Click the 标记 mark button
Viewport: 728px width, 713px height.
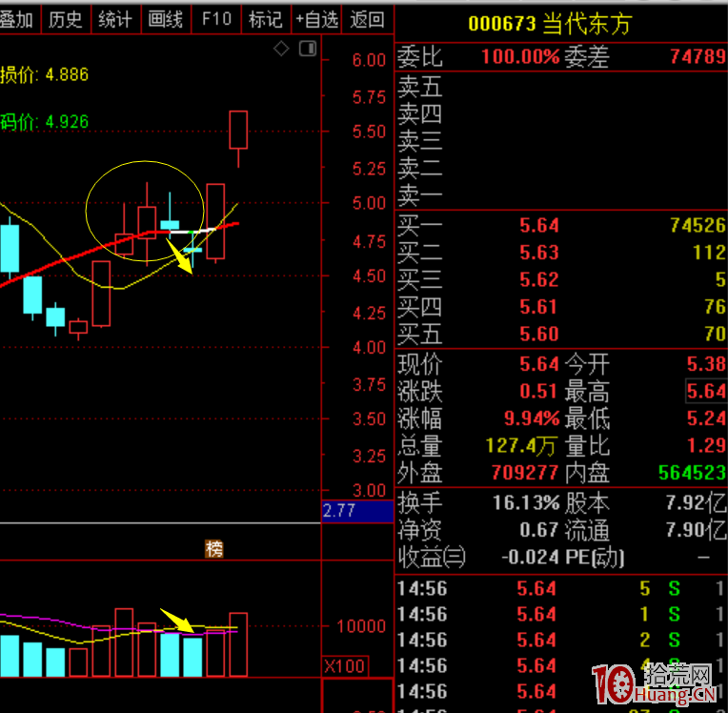pos(266,19)
